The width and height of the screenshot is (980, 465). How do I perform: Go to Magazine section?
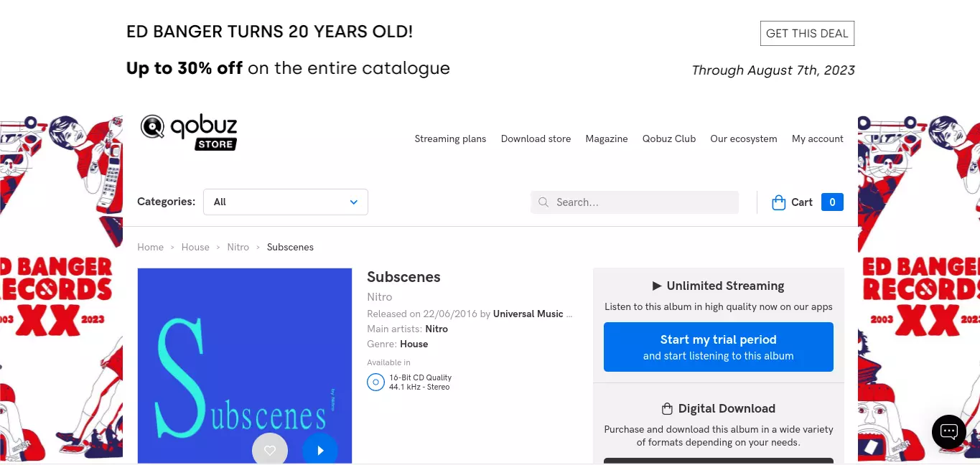tap(607, 138)
